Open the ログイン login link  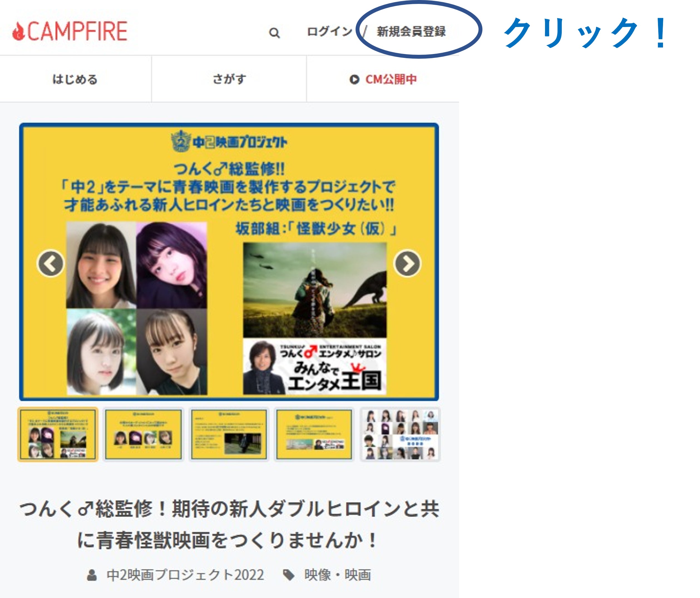coord(329,31)
